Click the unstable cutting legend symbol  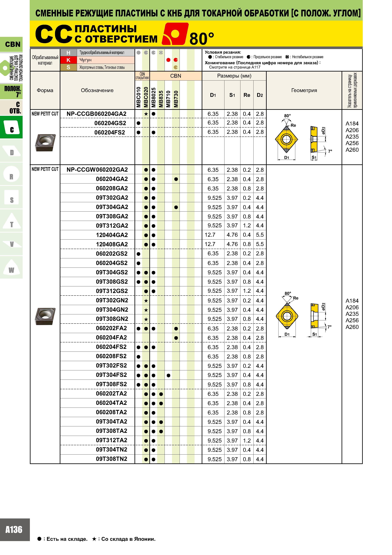pyautogui.click(x=287, y=57)
